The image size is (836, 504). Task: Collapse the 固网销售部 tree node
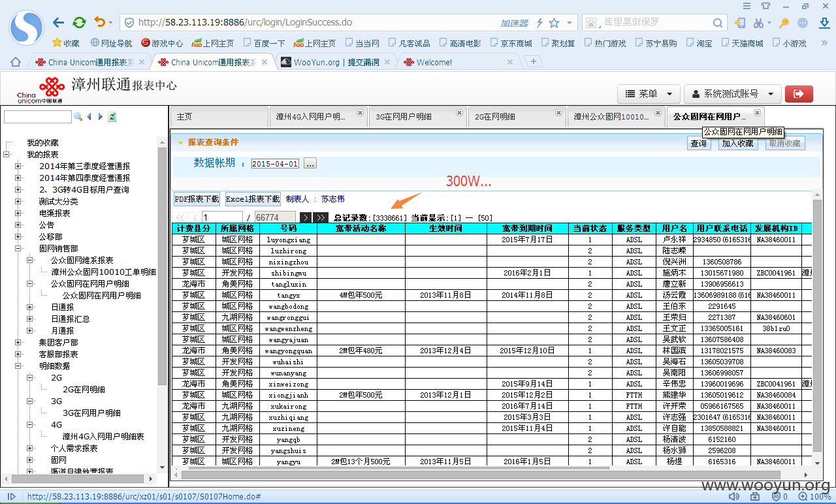pyautogui.click(x=18, y=249)
